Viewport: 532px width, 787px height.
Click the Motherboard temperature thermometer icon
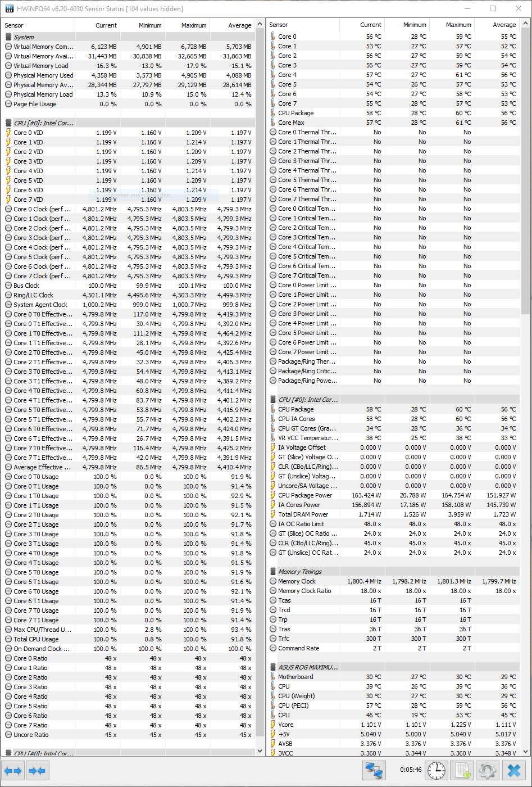click(x=273, y=677)
